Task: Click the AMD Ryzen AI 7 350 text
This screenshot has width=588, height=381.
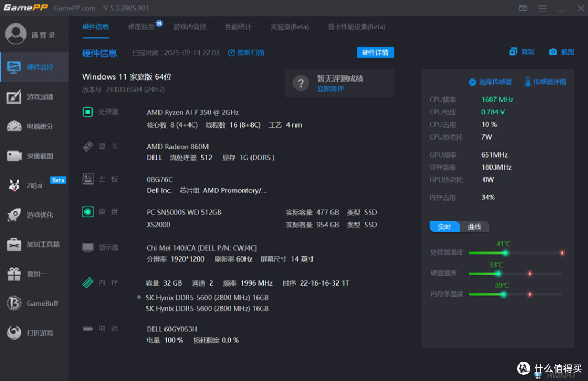Action: [193, 112]
